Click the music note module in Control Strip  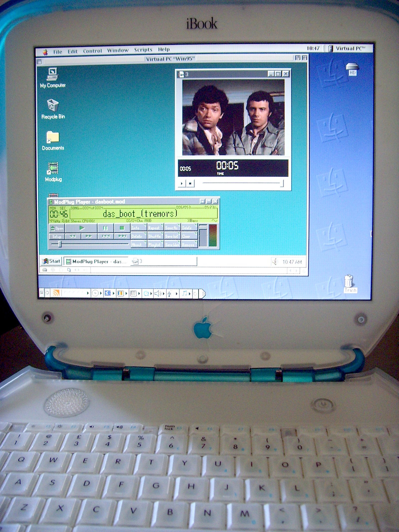point(185,294)
